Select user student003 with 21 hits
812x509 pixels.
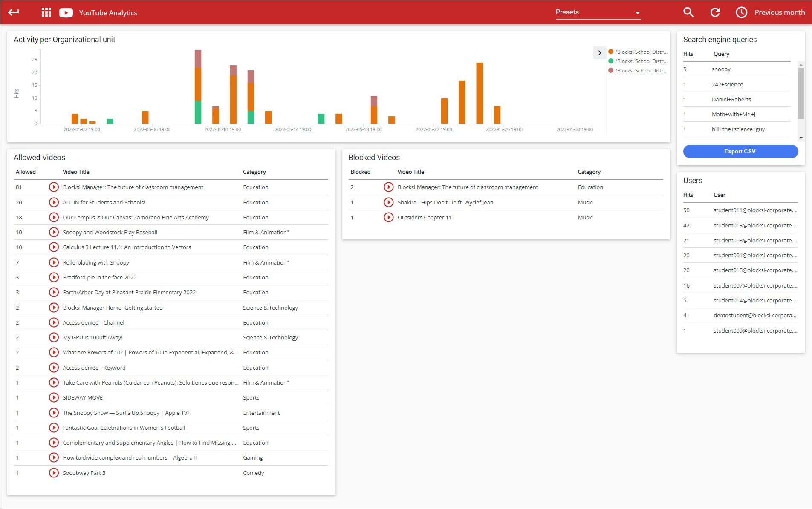click(x=740, y=240)
